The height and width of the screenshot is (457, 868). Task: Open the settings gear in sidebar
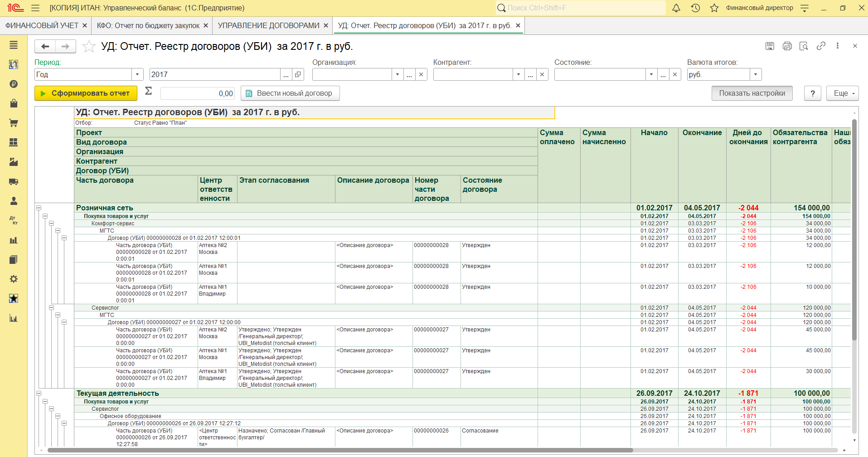click(x=14, y=279)
